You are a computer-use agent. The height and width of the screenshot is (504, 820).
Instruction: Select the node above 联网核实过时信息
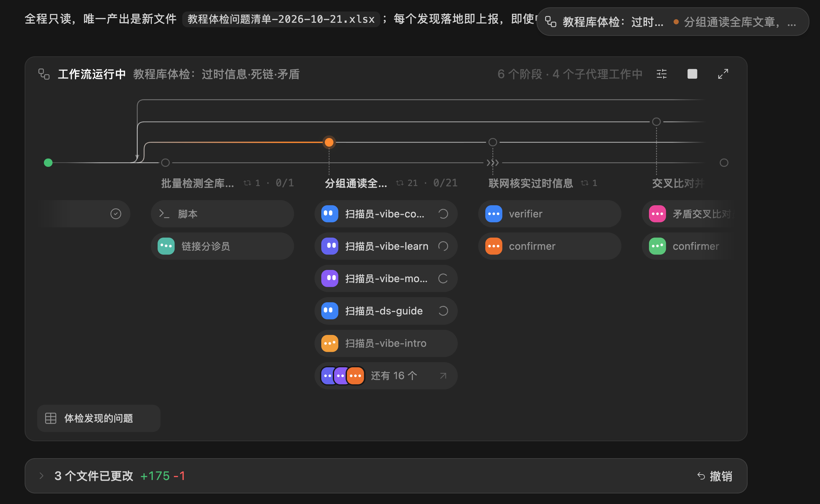[493, 142]
